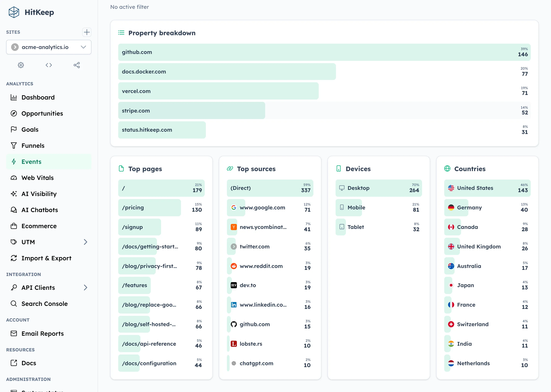Open AI Visibility section

pyautogui.click(x=49, y=194)
